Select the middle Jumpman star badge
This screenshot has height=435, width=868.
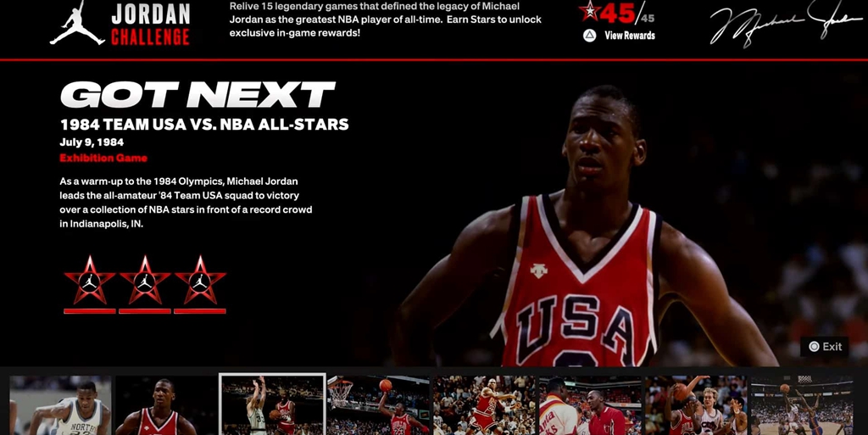tap(145, 281)
